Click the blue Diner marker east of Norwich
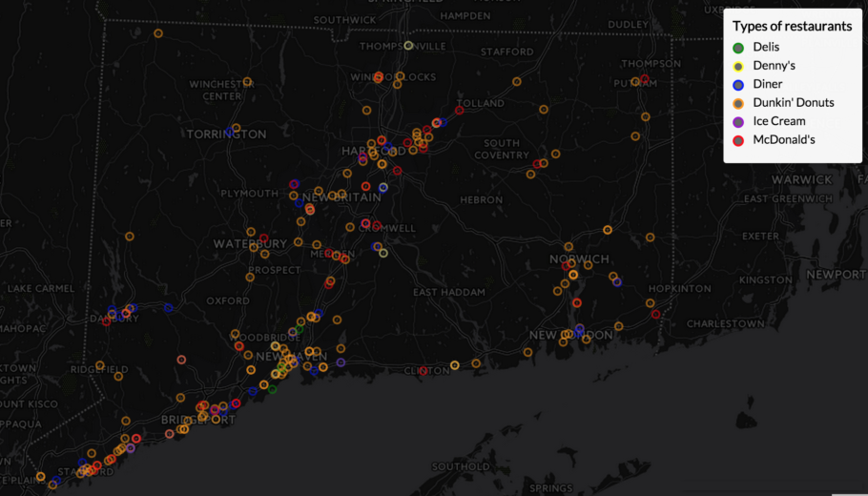This screenshot has height=496, width=868. point(617,281)
